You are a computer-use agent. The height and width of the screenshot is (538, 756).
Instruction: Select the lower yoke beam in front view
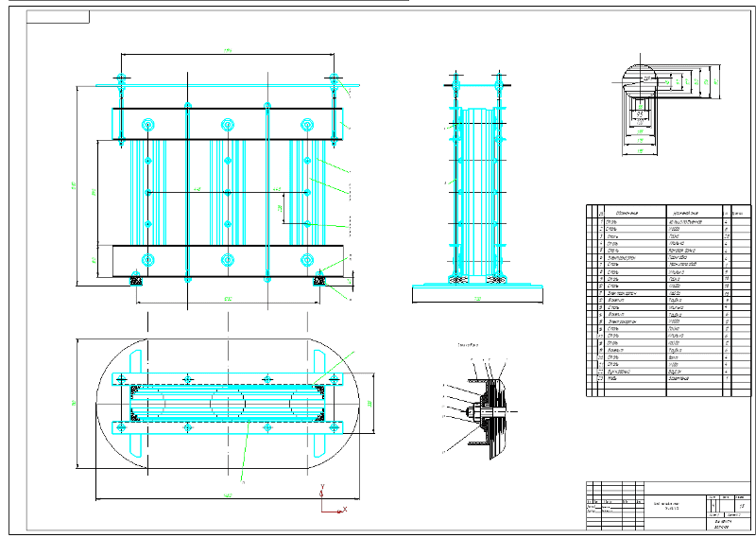(x=228, y=261)
